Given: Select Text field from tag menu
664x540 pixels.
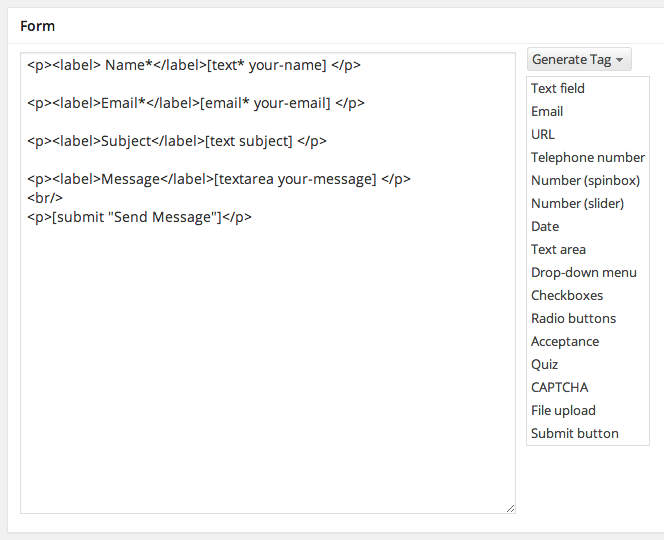Looking at the screenshot, I should pos(558,88).
